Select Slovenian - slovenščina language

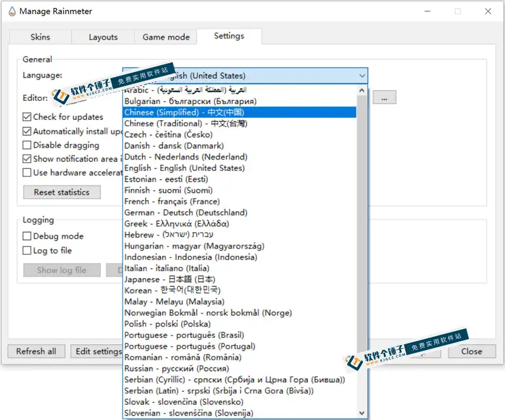[x=240, y=413]
